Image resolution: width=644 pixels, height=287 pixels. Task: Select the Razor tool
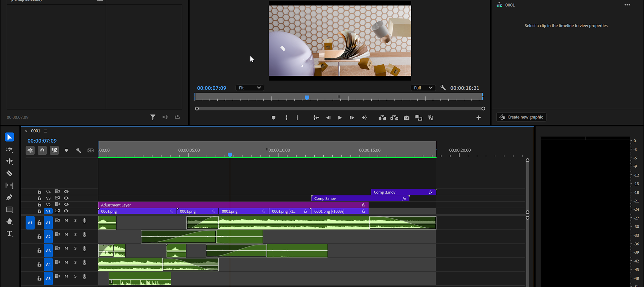pos(9,173)
